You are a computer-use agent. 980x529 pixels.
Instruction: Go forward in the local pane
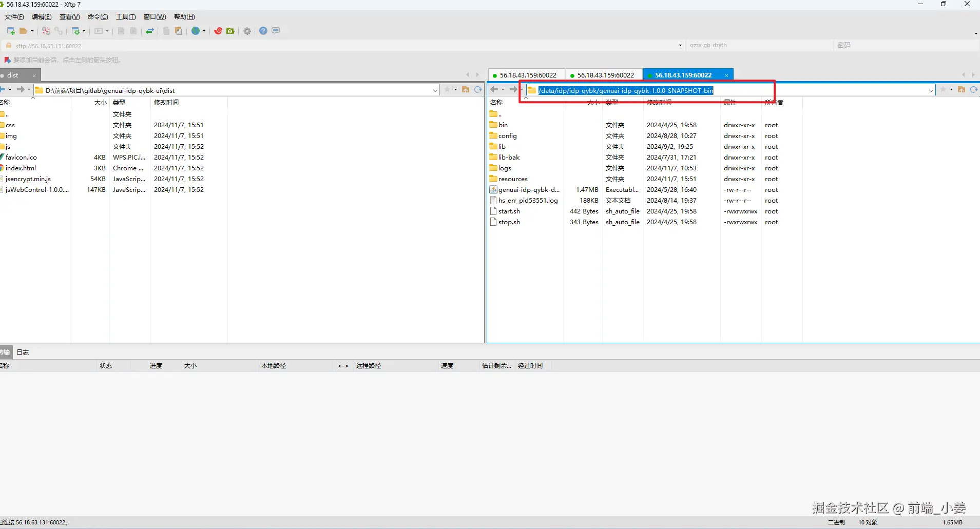21,90
